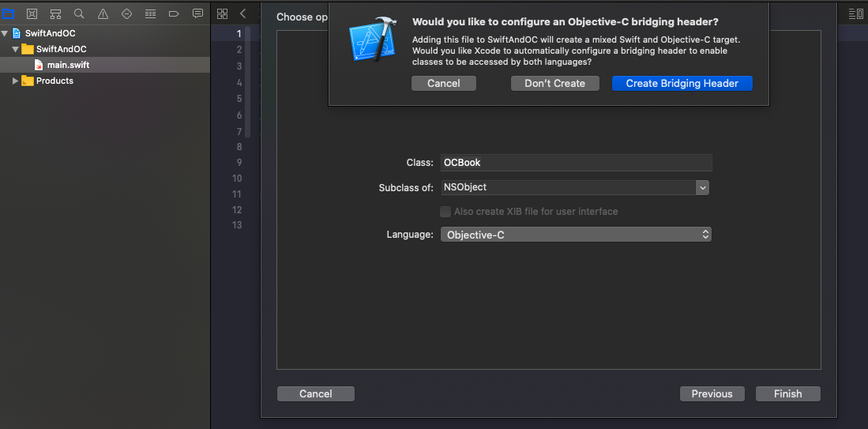Open the 'Subclass of' combo box arrow

tap(702, 187)
